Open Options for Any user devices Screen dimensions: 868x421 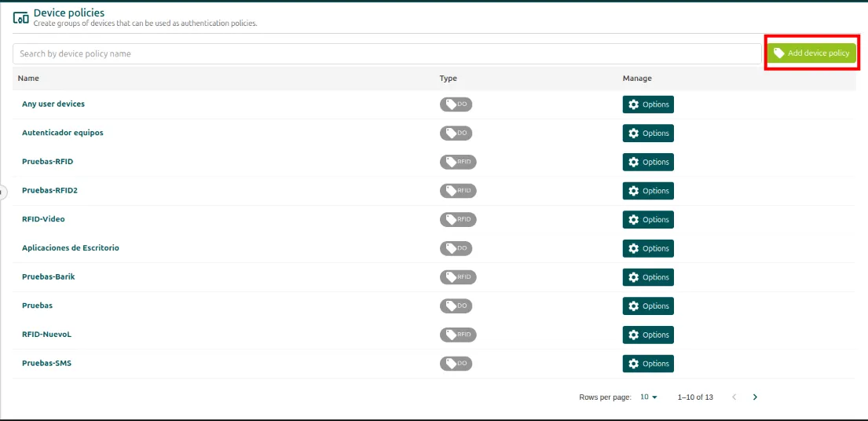pyautogui.click(x=648, y=104)
